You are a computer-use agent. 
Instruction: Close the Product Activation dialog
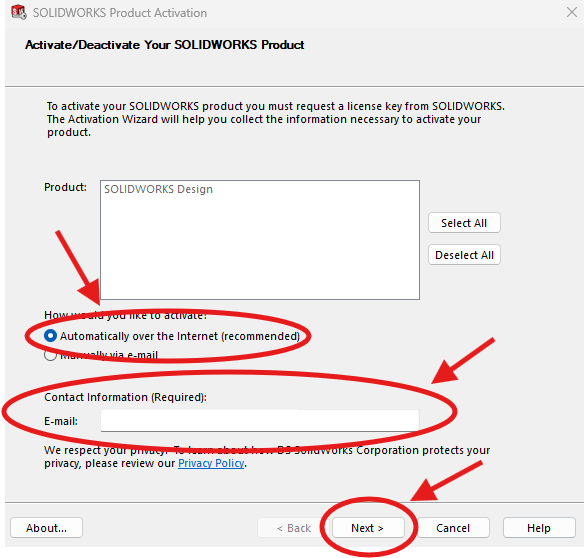coord(572,12)
